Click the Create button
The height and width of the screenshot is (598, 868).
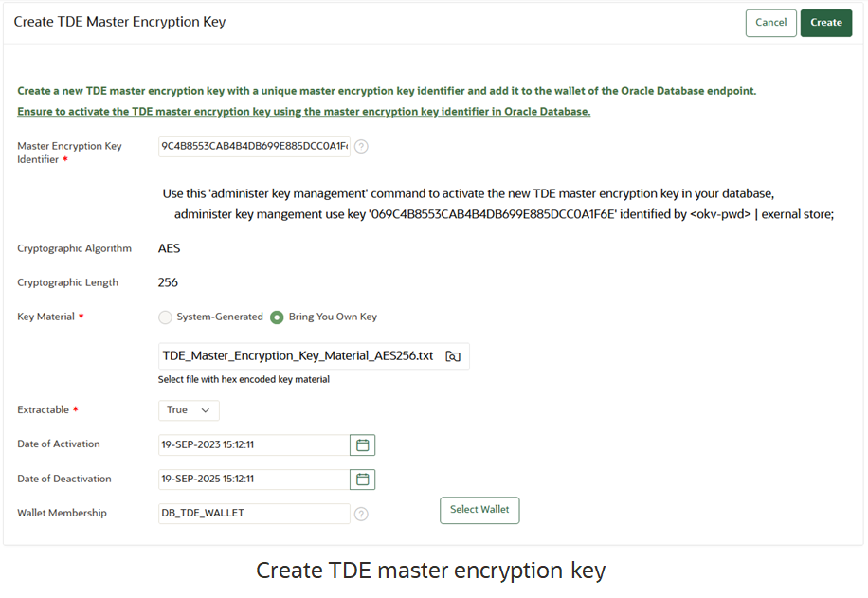pos(826,23)
